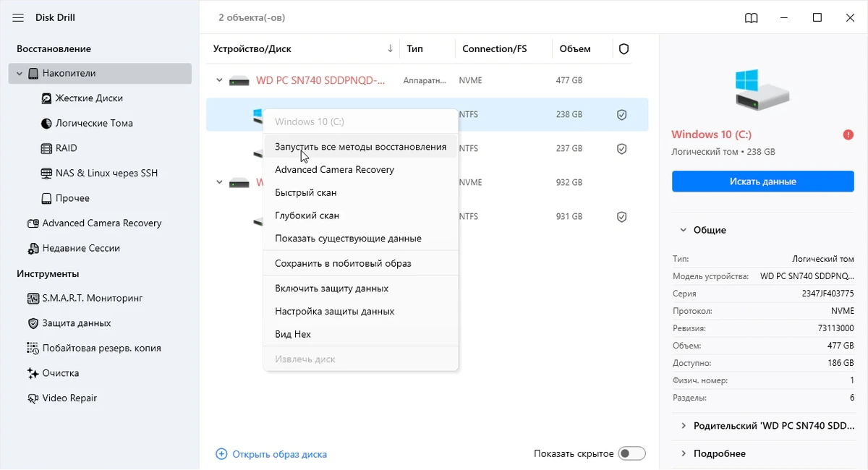
Task: Open Побайтовая резерв. копия icon
Action: point(33,348)
